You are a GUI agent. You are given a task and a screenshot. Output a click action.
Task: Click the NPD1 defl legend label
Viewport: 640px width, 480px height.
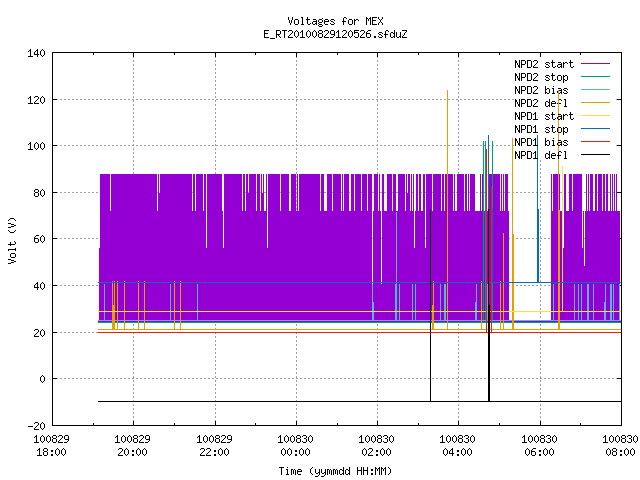[541, 156]
